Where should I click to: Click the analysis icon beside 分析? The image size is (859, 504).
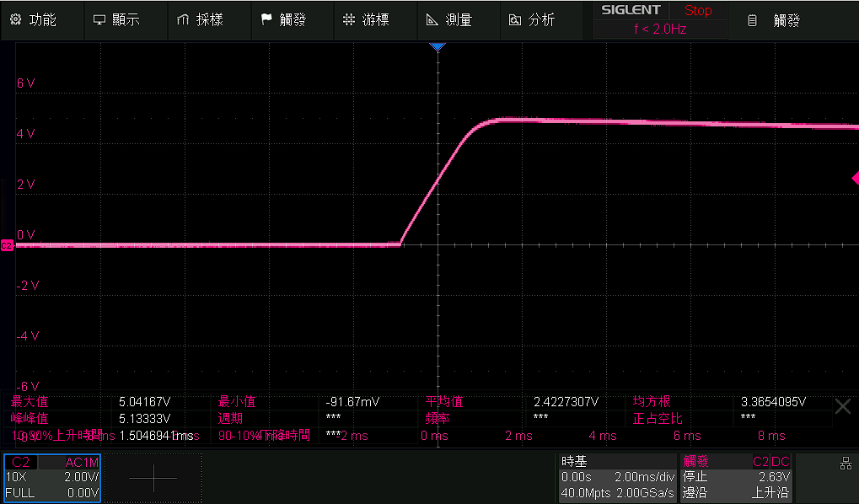tap(515, 19)
